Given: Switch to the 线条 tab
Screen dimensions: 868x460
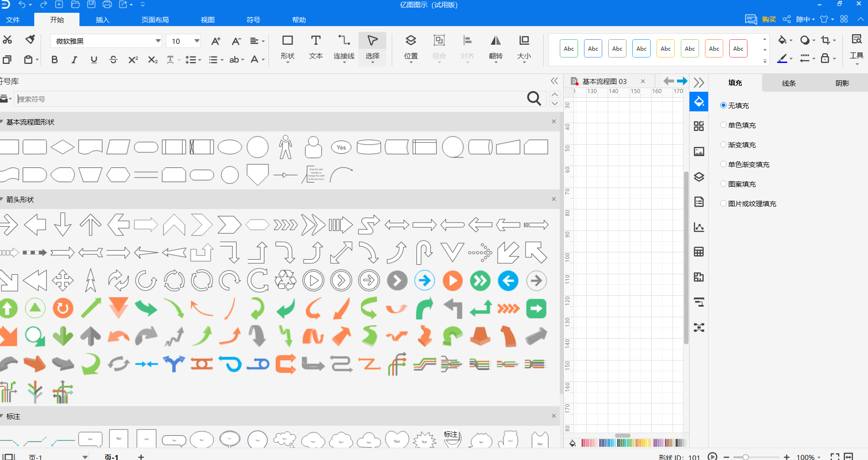Looking at the screenshot, I should (x=789, y=83).
